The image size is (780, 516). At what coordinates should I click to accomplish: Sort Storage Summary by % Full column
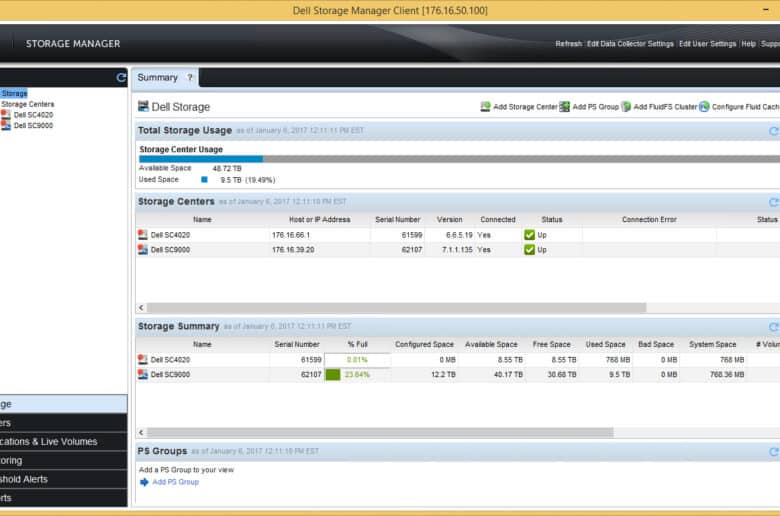(357, 344)
